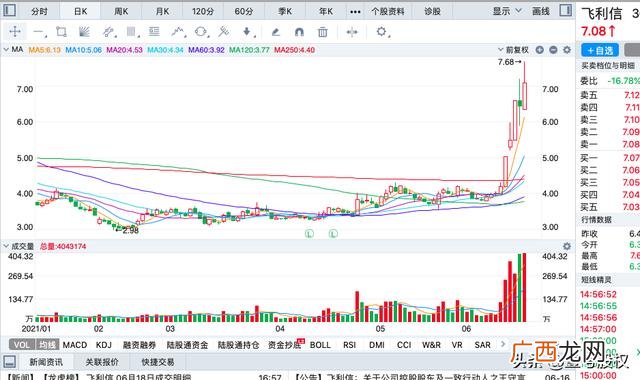Switch to 季K quarterly chart tab

[x=285, y=11]
